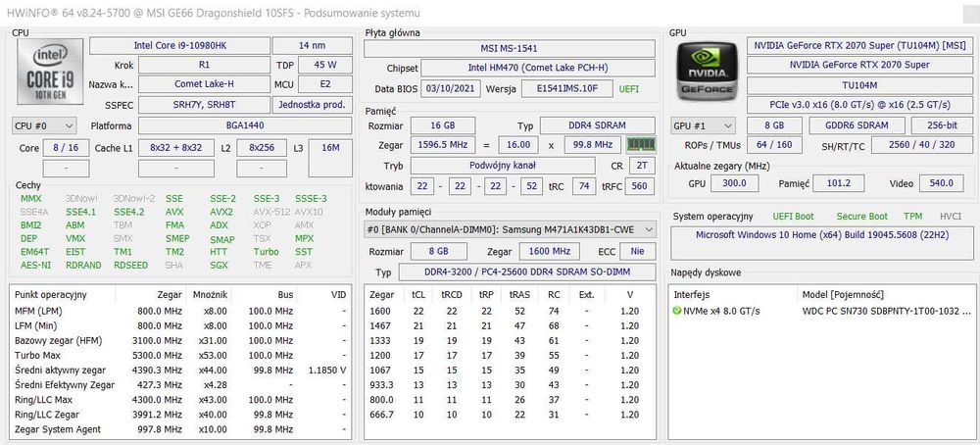Click the greyed HVCI label
Viewport: 980px width, 445px height.
click(x=951, y=217)
